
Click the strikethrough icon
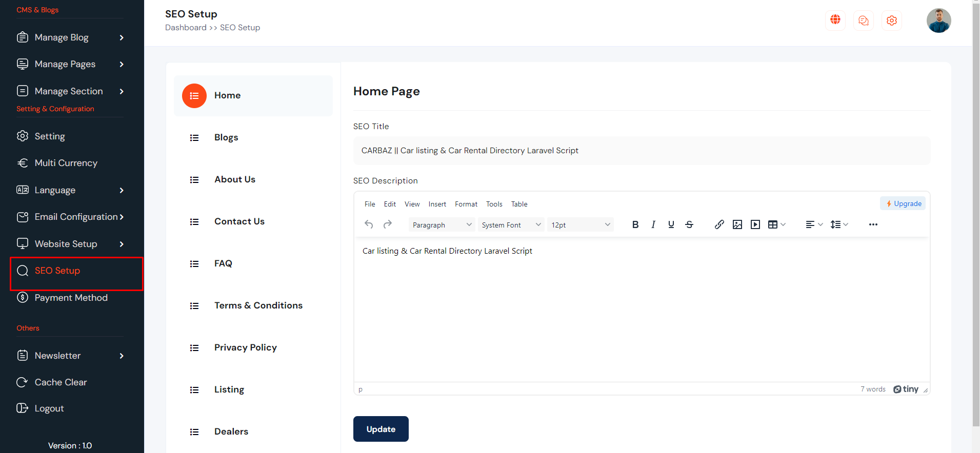tap(689, 224)
